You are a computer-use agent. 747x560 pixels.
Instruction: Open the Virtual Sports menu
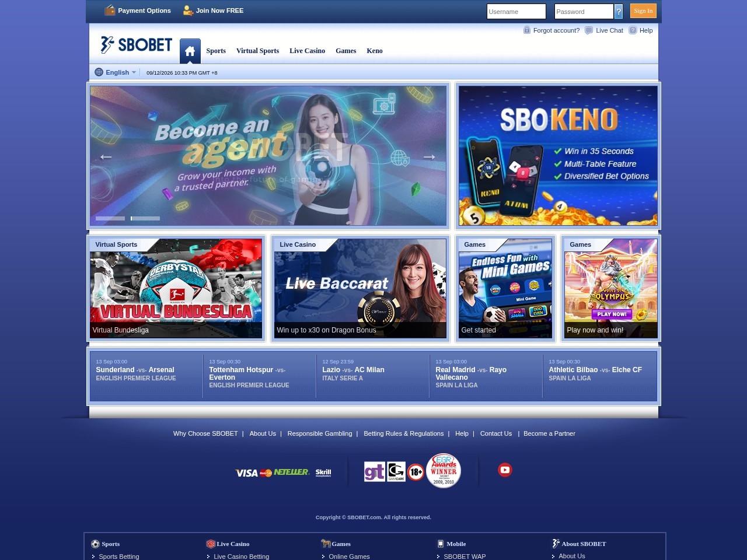[x=257, y=51]
